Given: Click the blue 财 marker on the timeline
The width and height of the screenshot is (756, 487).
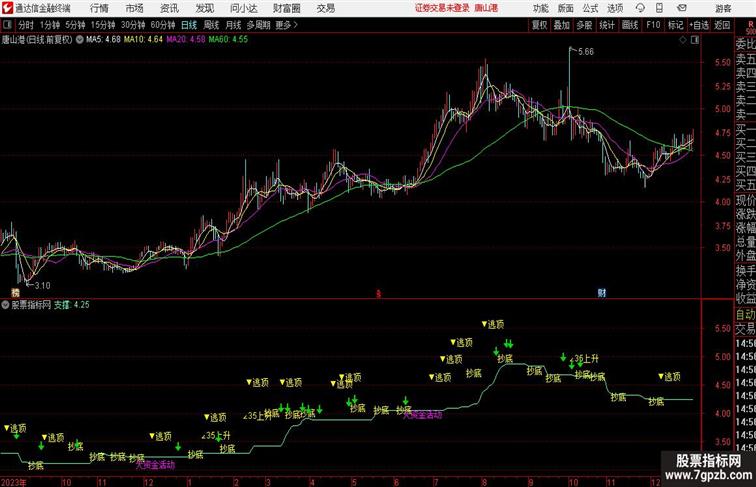Looking at the screenshot, I should pos(602,293).
